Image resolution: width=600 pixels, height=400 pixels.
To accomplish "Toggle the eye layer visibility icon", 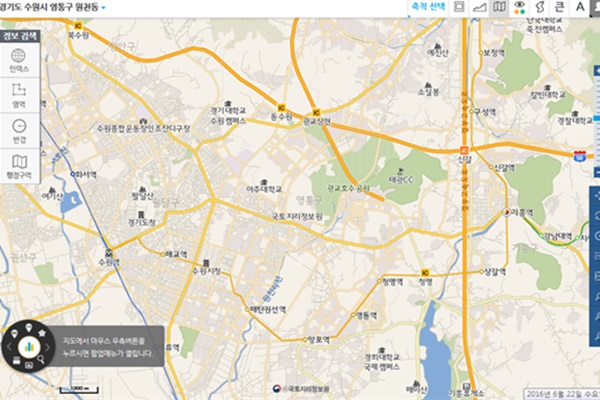I will coord(519,7).
